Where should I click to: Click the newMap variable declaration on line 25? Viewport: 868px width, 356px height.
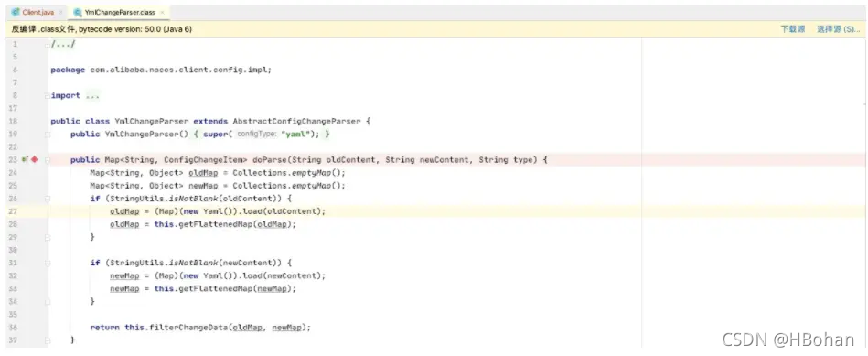click(203, 186)
